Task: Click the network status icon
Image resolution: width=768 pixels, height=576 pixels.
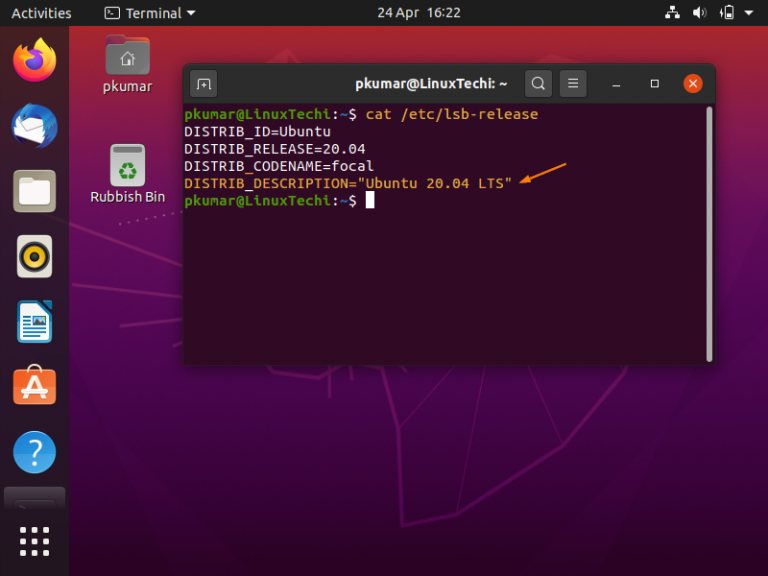Action: 671,13
